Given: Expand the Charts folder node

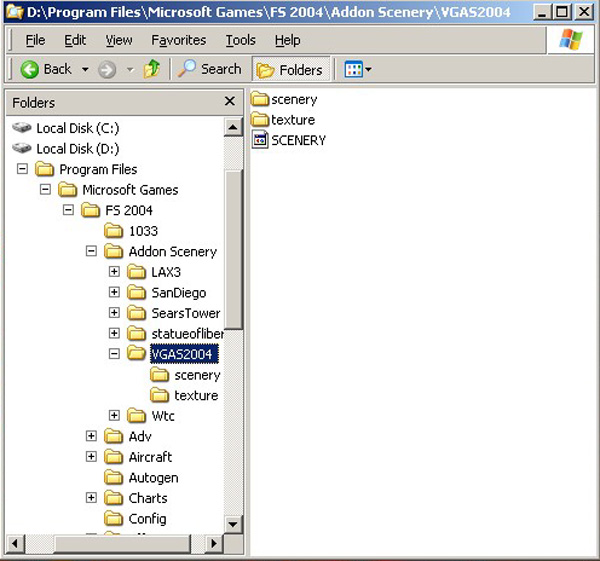Looking at the screenshot, I should point(91,497).
